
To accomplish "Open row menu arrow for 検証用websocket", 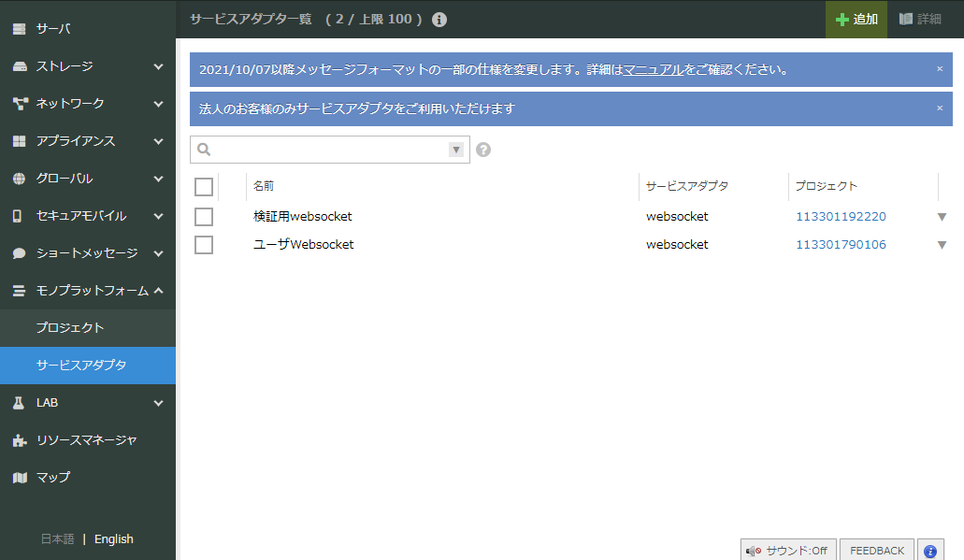I will point(942,217).
